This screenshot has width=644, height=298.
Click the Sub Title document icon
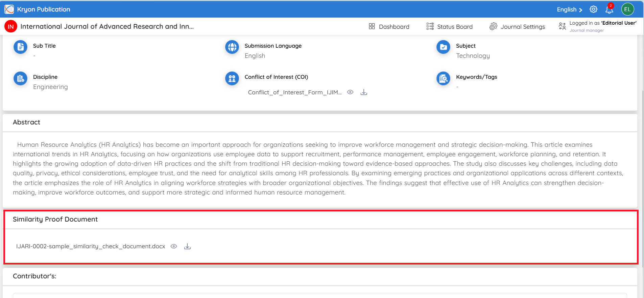click(20, 47)
